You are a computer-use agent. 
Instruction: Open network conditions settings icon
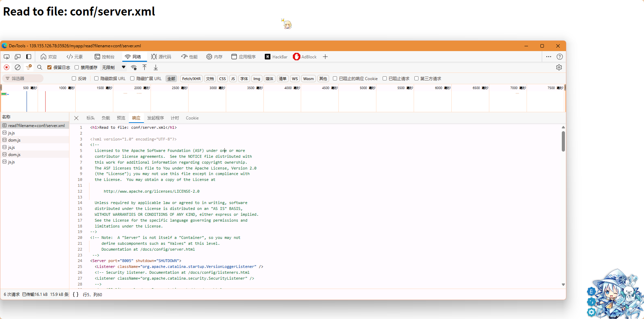(134, 67)
